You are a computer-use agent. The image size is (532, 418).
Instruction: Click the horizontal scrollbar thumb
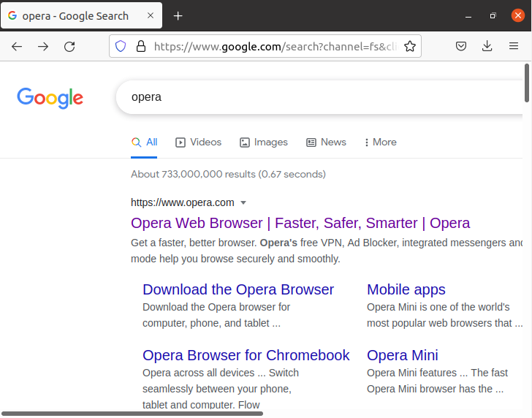(x=132, y=414)
